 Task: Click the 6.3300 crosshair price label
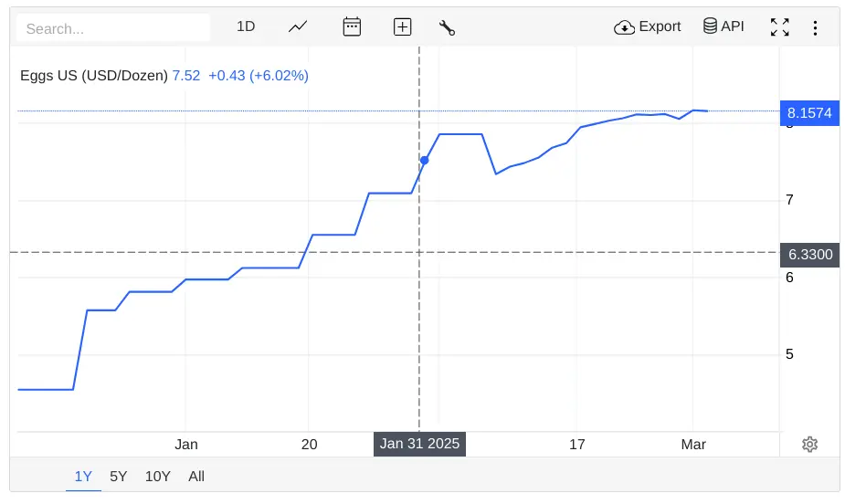click(x=810, y=255)
